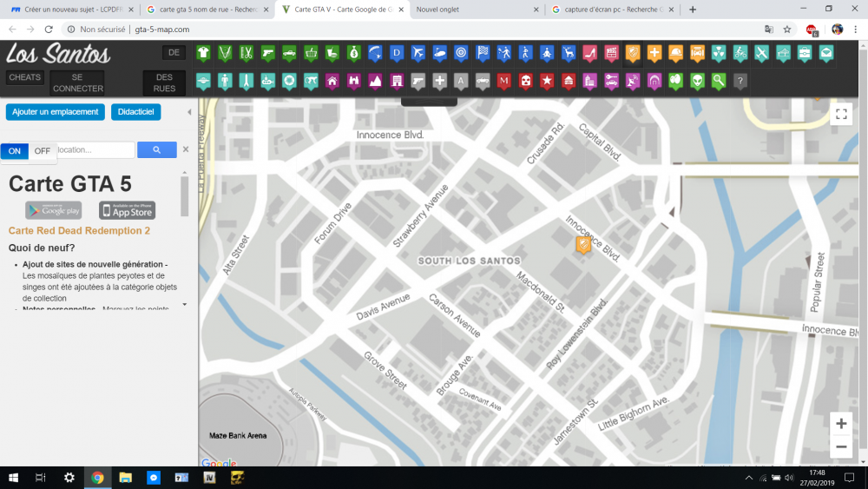The height and width of the screenshot is (489, 868).
Task: Toggle the barber scissors marker filter
Action: coord(247,54)
